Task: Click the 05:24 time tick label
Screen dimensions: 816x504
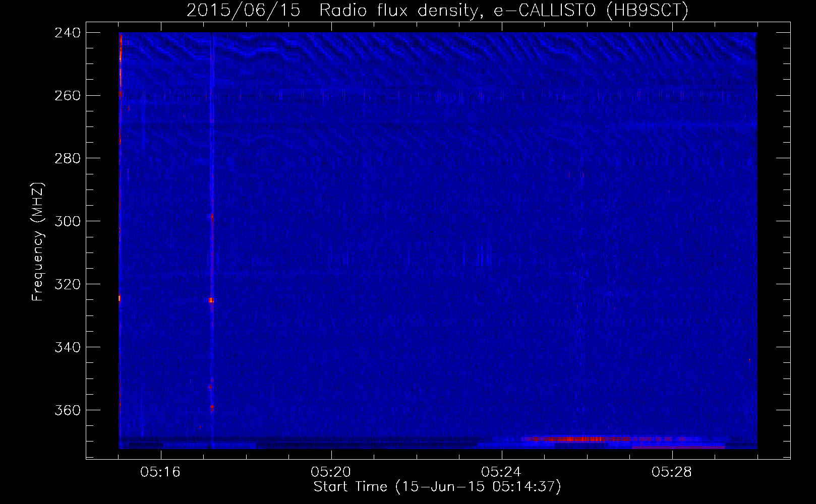Action: [x=501, y=472]
